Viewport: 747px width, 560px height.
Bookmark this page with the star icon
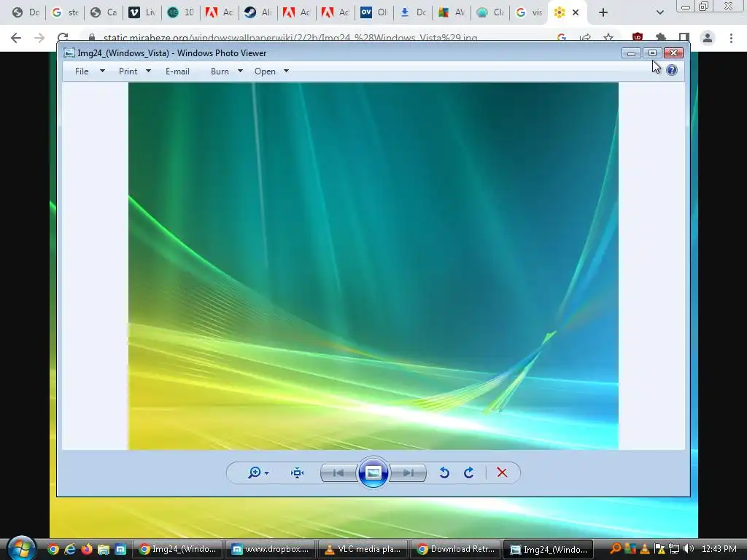608,38
